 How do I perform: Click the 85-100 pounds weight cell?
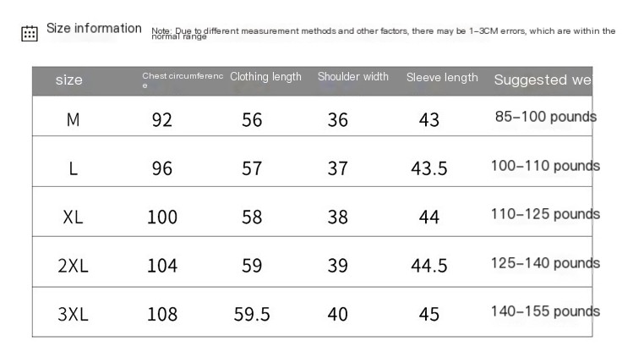point(545,117)
